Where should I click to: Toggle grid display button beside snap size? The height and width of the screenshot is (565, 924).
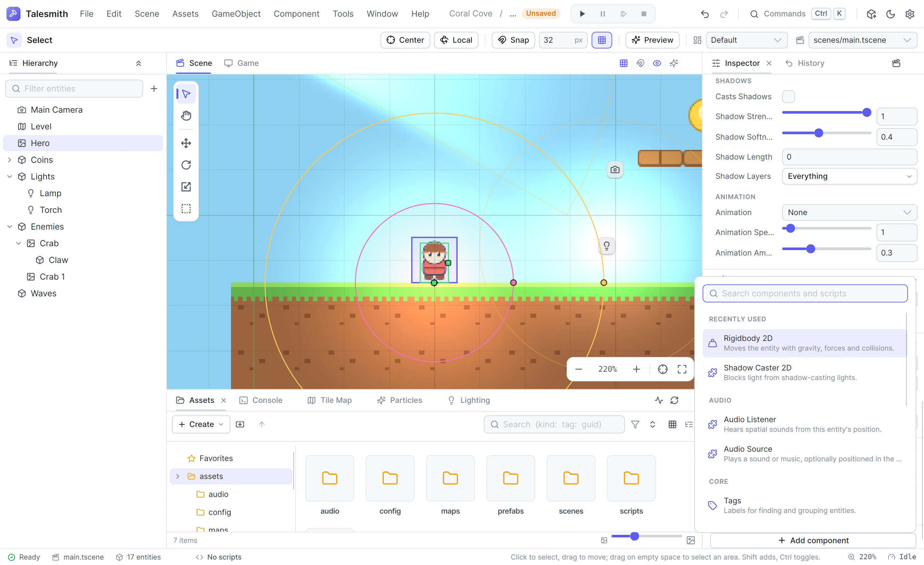602,40
